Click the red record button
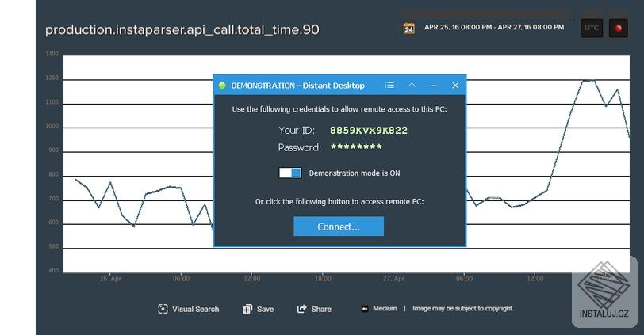Screen dimensions: 644x335 pyautogui.click(x=618, y=29)
